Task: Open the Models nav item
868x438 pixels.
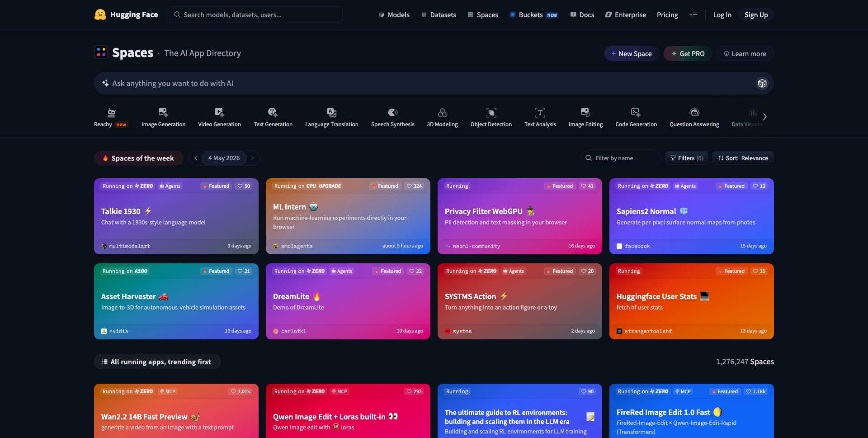Action: pyautogui.click(x=394, y=14)
